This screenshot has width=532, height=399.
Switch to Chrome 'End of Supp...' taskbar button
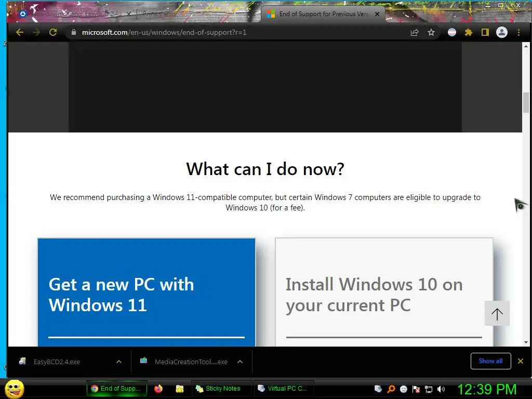117,389
